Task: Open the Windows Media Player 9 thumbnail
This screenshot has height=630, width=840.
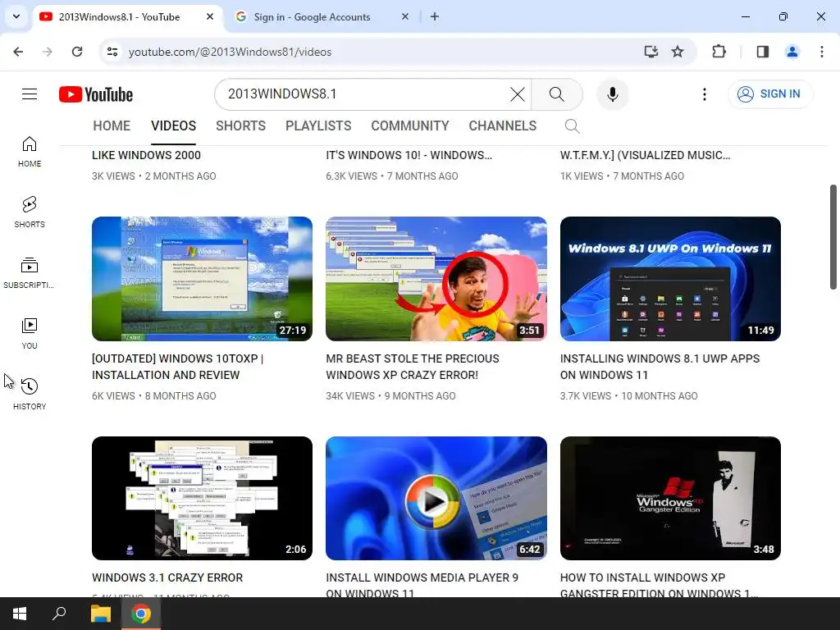Action: coord(436,498)
